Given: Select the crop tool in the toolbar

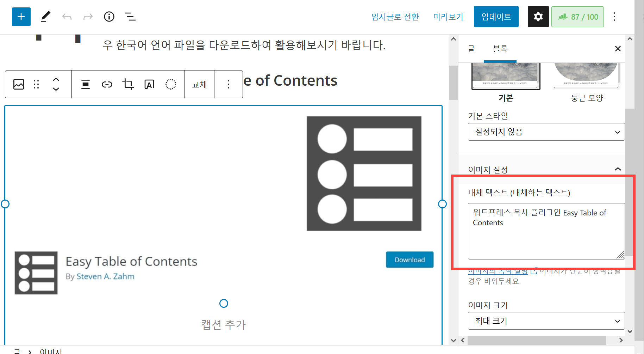Looking at the screenshot, I should pyautogui.click(x=128, y=84).
